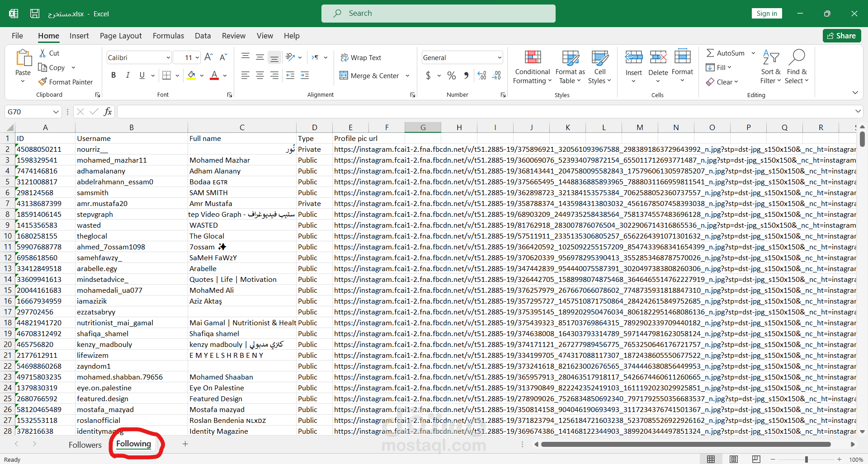Click the Share button
Viewport: 868px width, 464px height.
[841, 36]
